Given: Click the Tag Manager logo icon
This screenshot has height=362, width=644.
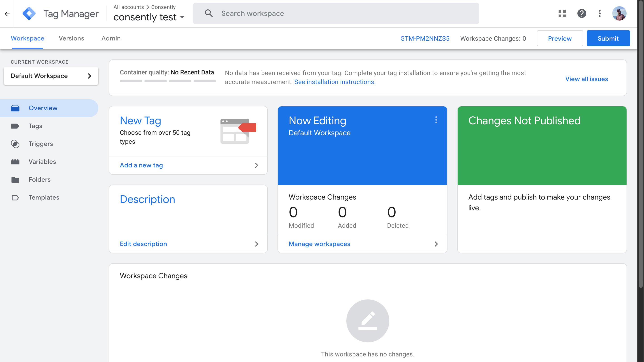Looking at the screenshot, I should point(29,13).
